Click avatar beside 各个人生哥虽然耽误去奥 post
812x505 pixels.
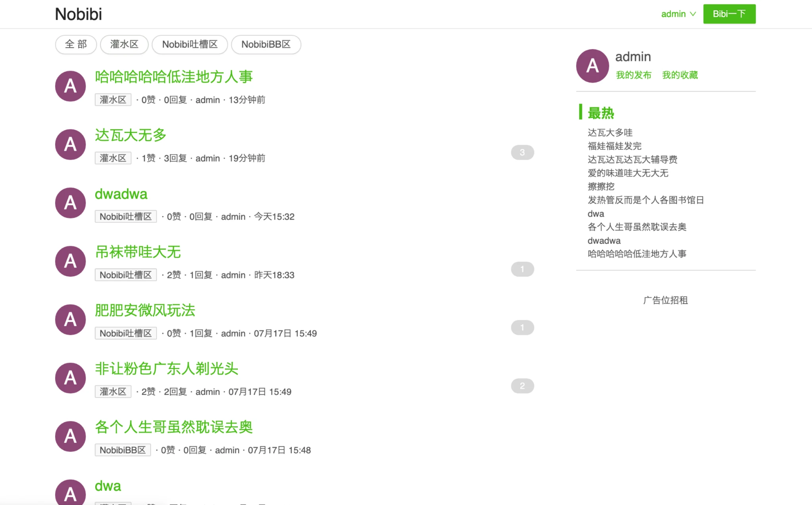click(71, 436)
